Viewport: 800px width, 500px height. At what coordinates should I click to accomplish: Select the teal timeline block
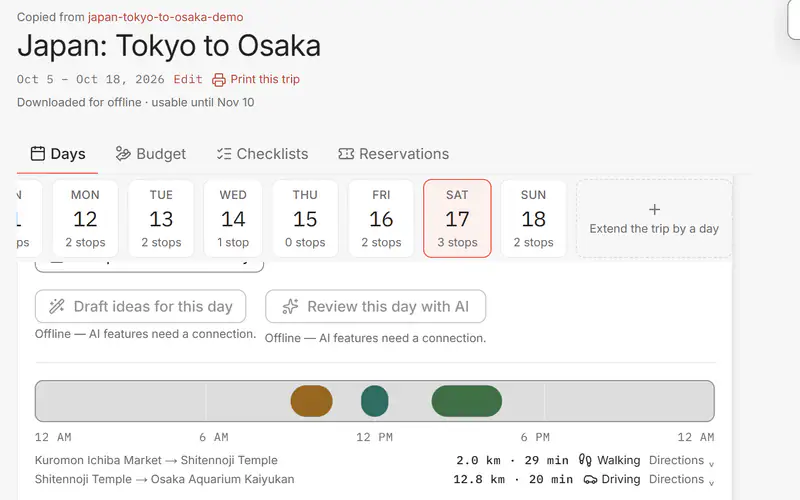[374, 401]
